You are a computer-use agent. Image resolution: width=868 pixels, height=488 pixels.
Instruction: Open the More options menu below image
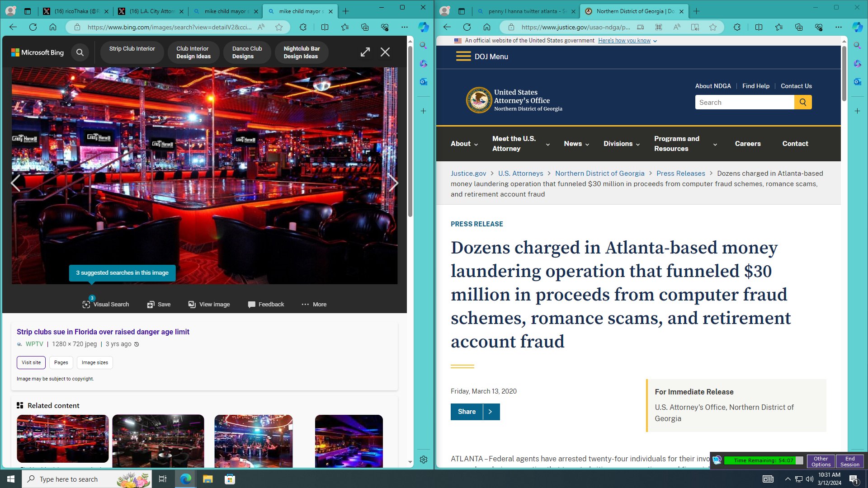(314, 304)
